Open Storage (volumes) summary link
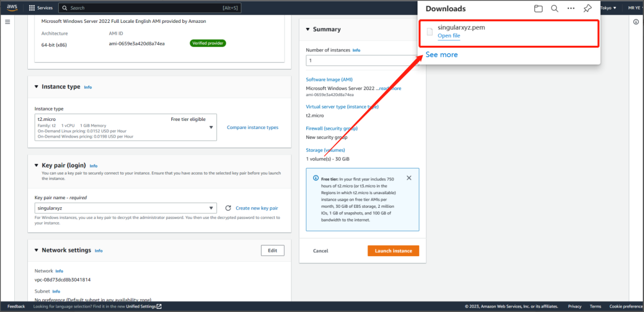 (325, 150)
